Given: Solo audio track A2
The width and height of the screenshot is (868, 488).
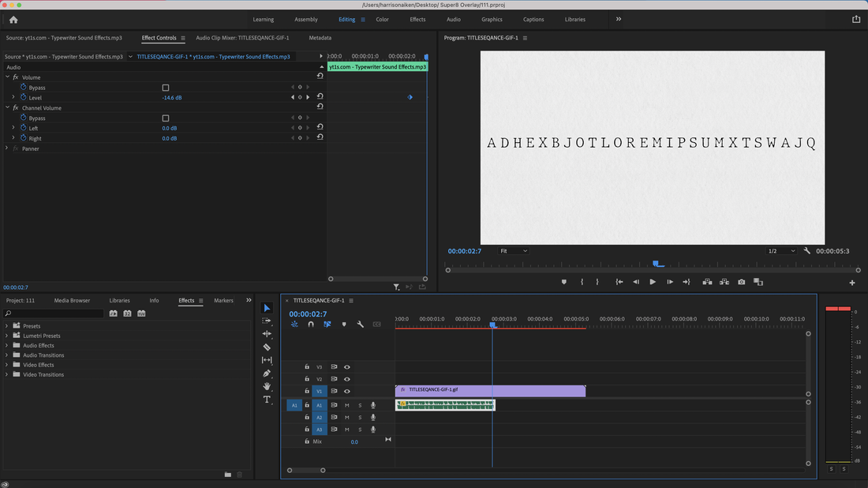Looking at the screenshot, I should pos(360,418).
